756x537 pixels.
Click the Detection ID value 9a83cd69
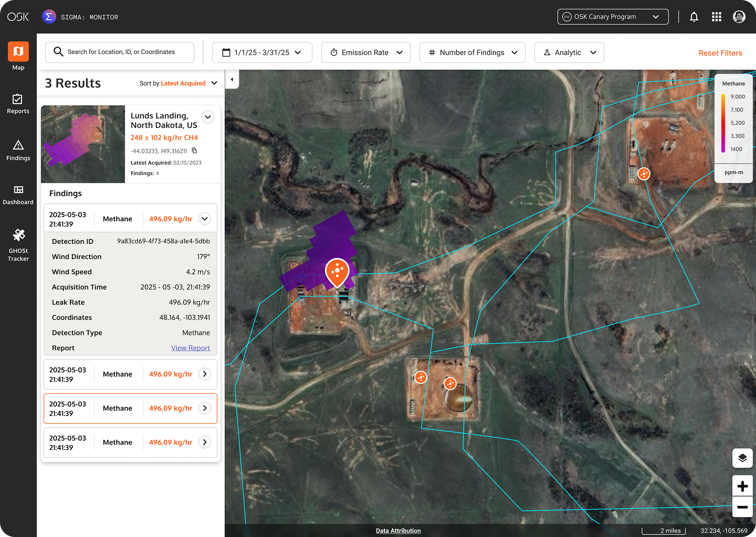pos(163,241)
